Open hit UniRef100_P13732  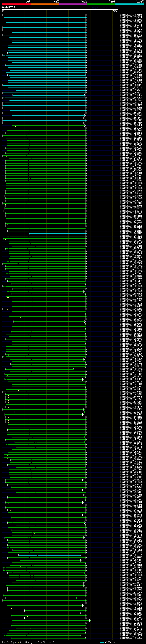pos(131,140)
